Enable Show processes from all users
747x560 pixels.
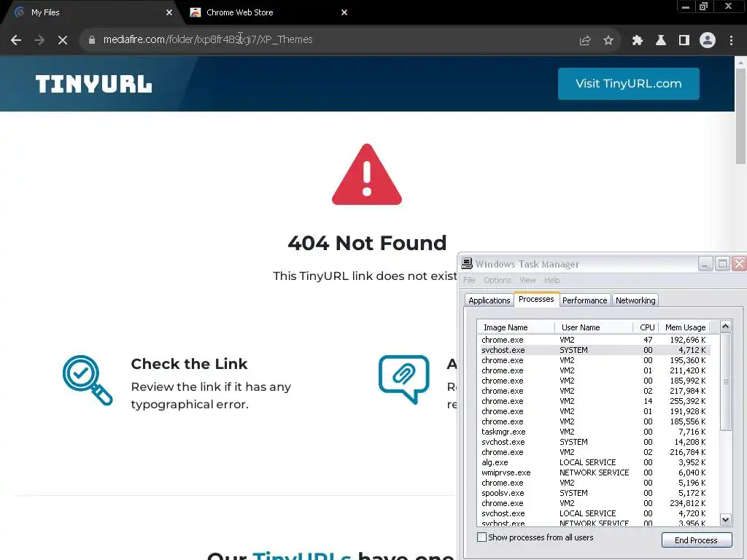pyautogui.click(x=481, y=537)
